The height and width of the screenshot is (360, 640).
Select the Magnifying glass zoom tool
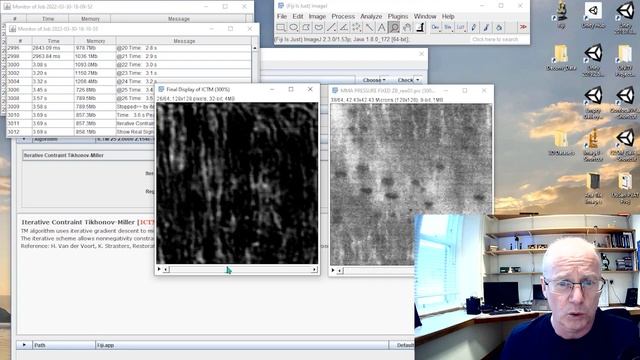pos(394,27)
